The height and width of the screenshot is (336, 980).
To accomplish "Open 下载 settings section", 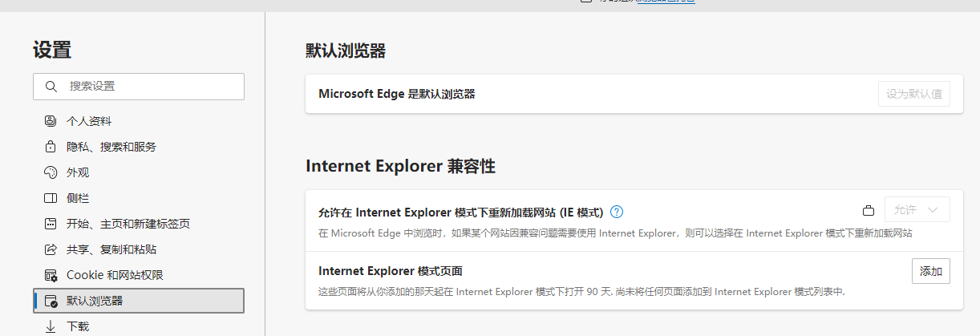I will pos(139,326).
